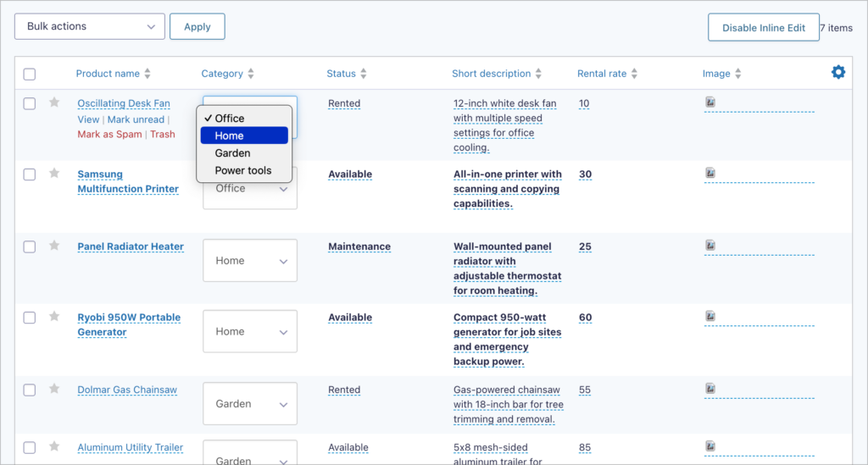
Task: Click Disable Inline Edit button
Action: 764,28
